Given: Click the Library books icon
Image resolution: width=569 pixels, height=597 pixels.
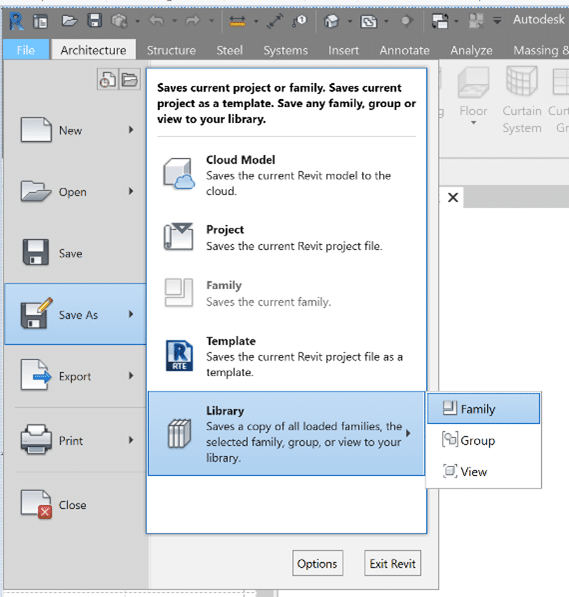Looking at the screenshot, I should (179, 433).
